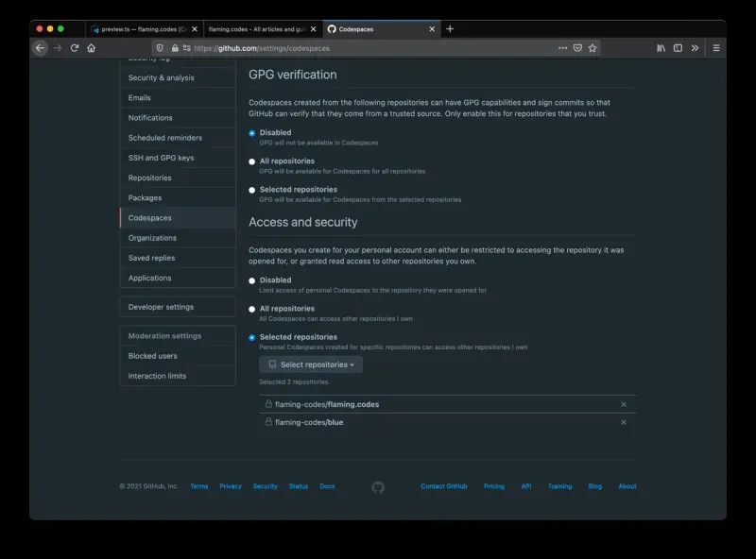Open the Firefox library icon

pyautogui.click(x=661, y=48)
